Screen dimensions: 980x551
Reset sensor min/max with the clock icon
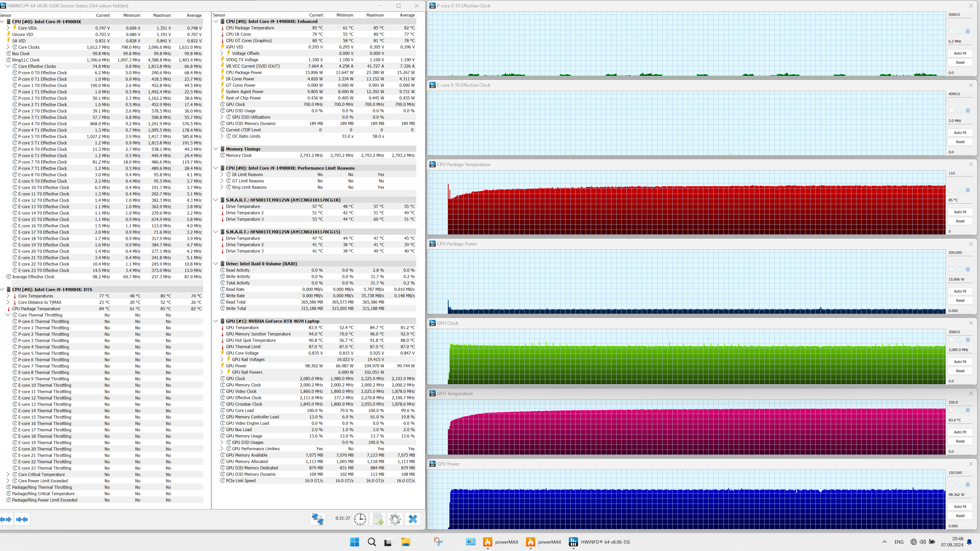[x=360, y=519]
